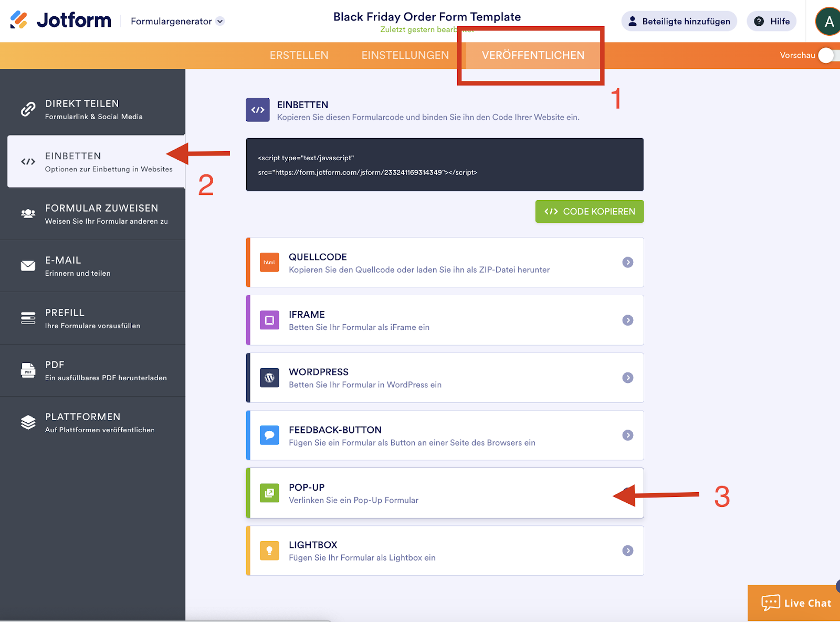Select PDF in sidebar
This screenshot has height=622, width=840.
(x=92, y=370)
